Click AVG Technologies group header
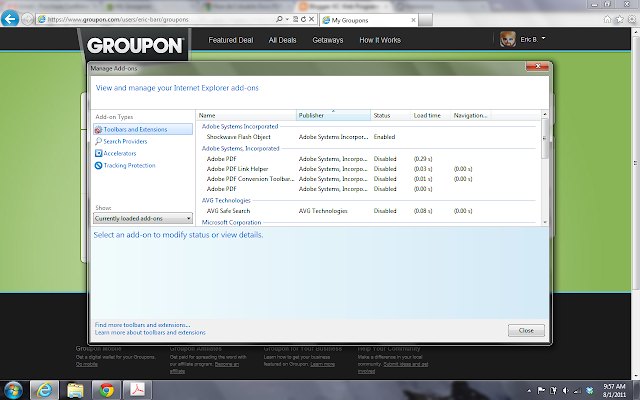This screenshot has height=400, width=640. click(x=226, y=200)
